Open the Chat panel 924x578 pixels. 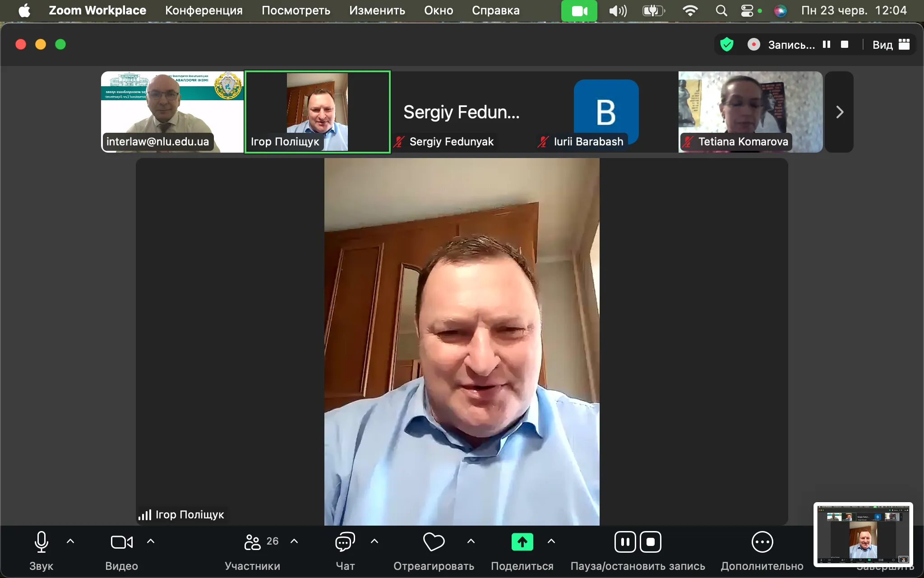click(345, 542)
